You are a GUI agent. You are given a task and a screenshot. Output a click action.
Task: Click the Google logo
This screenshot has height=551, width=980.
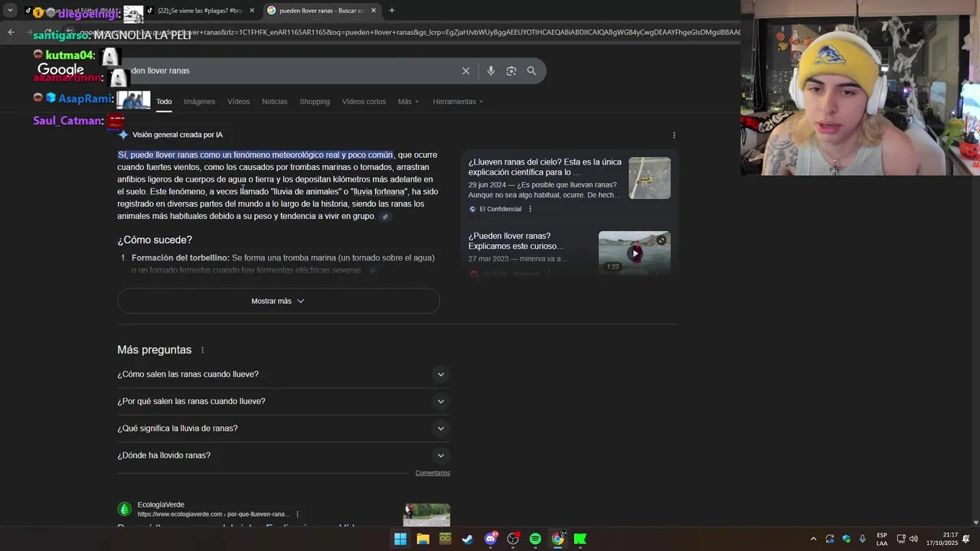[60, 70]
